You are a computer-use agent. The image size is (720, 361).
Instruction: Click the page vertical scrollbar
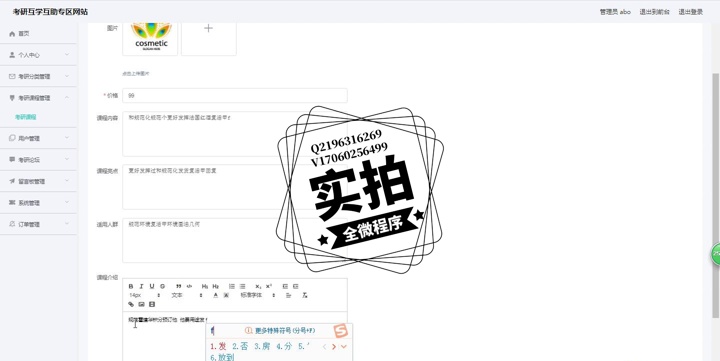coord(715,195)
